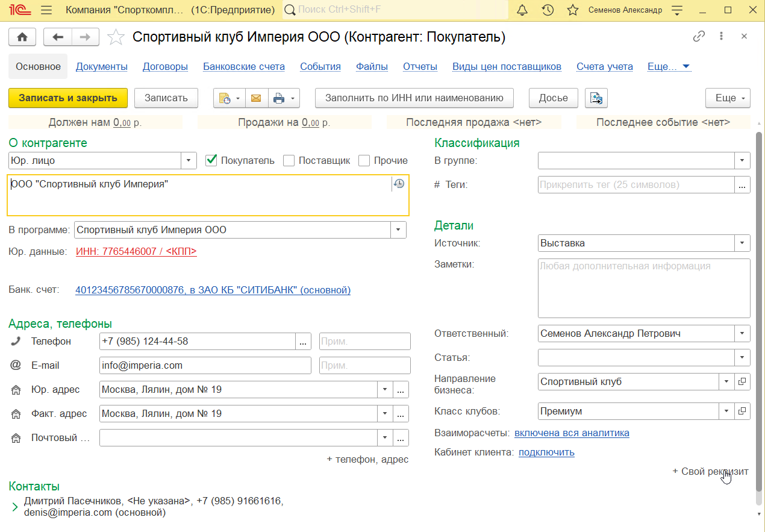
Task: Click house icon next to Факт. адрес
Action: [x=16, y=414]
